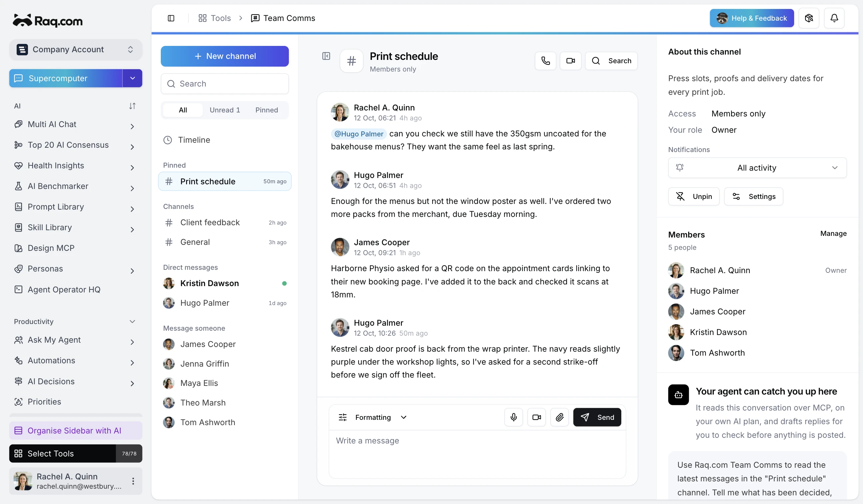Screen dimensions: 863x504
Task: Click the Write a message box
Action: click(x=477, y=454)
